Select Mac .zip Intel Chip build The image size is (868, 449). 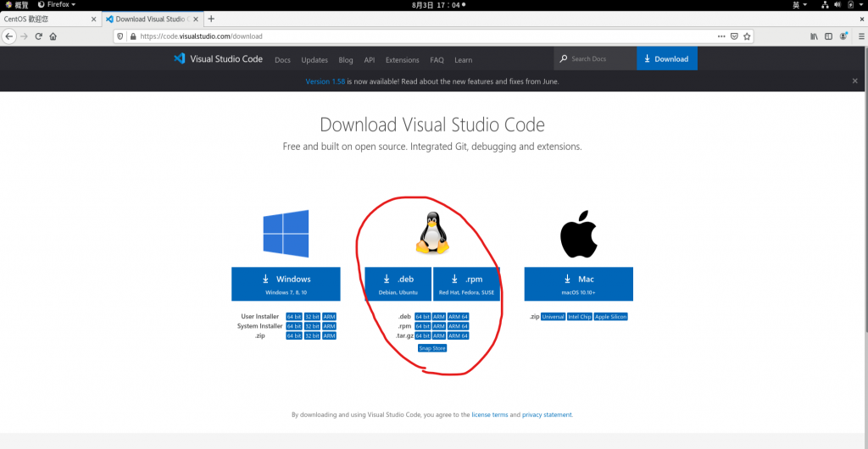(580, 317)
